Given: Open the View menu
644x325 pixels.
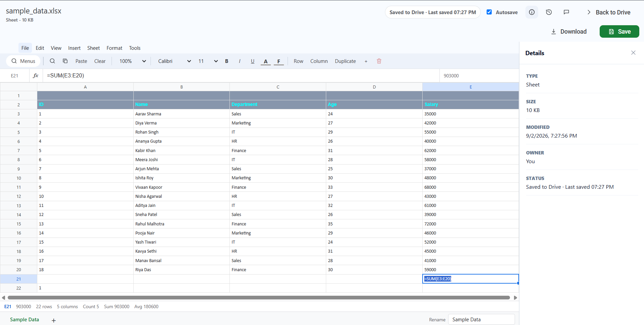Looking at the screenshot, I should pyautogui.click(x=56, y=48).
